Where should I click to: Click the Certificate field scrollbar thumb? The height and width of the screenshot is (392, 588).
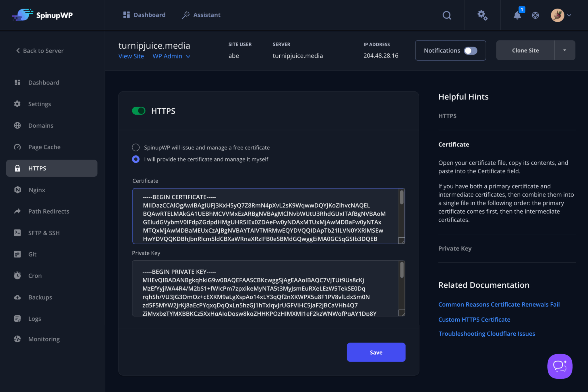pos(402,197)
